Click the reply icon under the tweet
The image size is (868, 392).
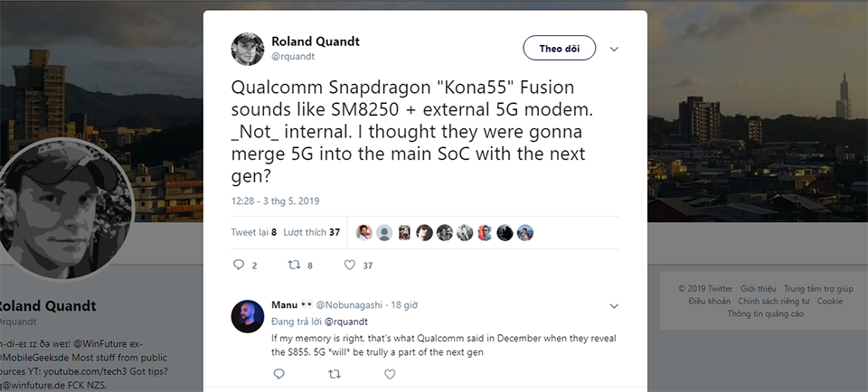tap(240, 266)
